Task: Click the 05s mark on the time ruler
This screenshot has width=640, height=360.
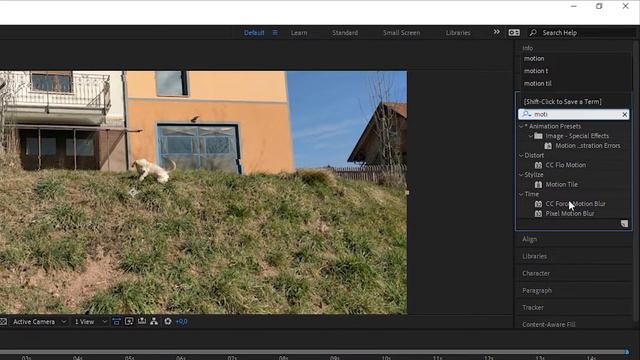Action: point(129,358)
